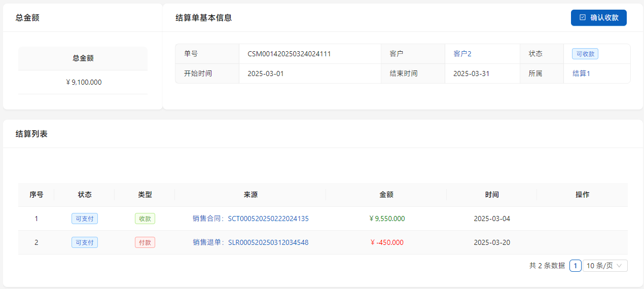Click the 来源 column header
644x289 pixels.
[251, 195]
